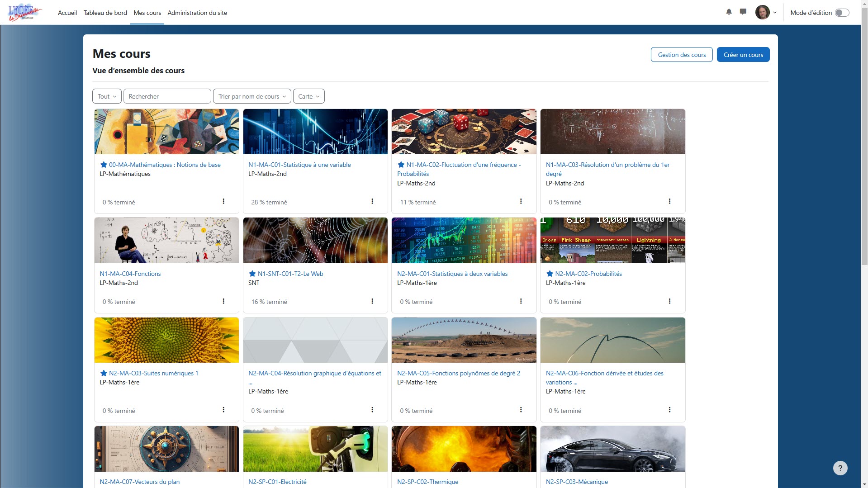Open the N1-SNT-C01-T2-Le Web course link
Image resolution: width=868 pixels, height=488 pixels.
point(291,274)
